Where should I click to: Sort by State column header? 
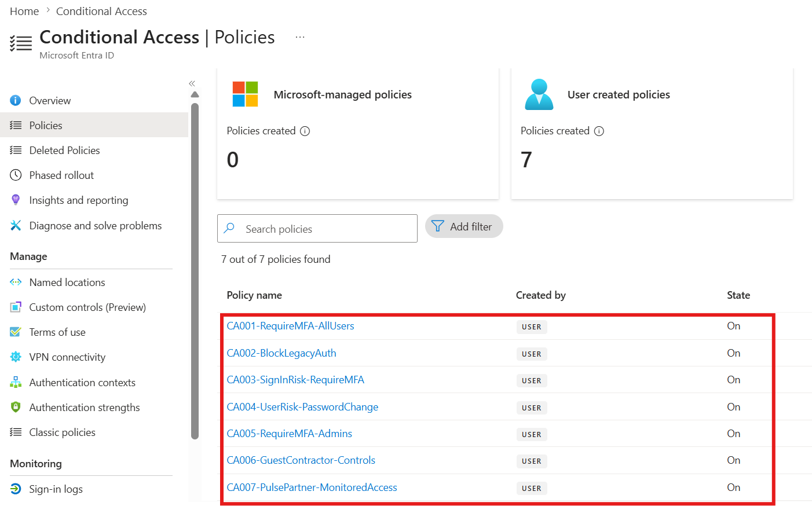click(x=738, y=295)
